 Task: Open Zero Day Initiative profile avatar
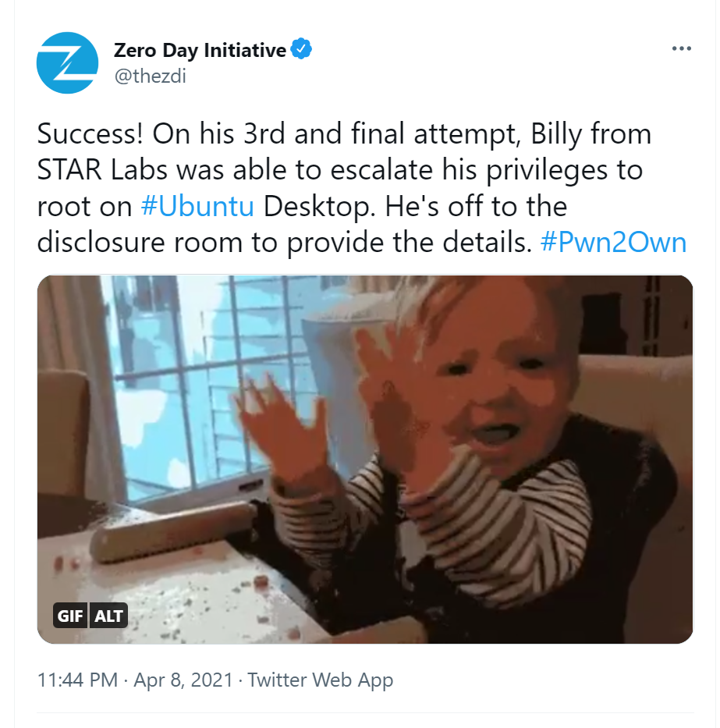[67, 63]
